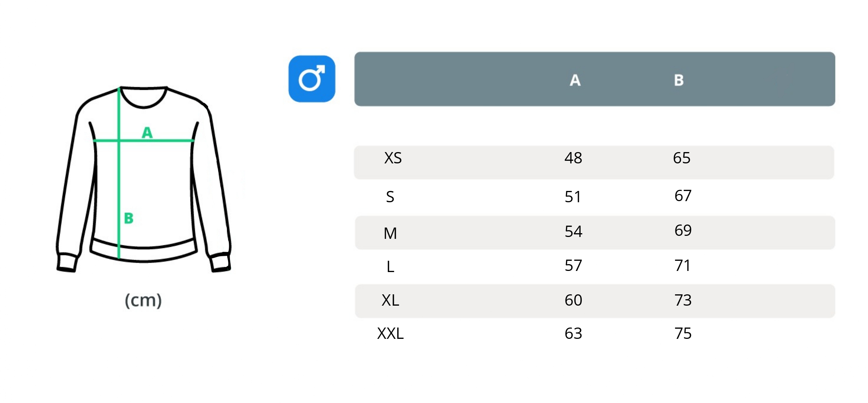Screen dimensions: 868x403
Task: Click the S size row label
Action: 390,197
